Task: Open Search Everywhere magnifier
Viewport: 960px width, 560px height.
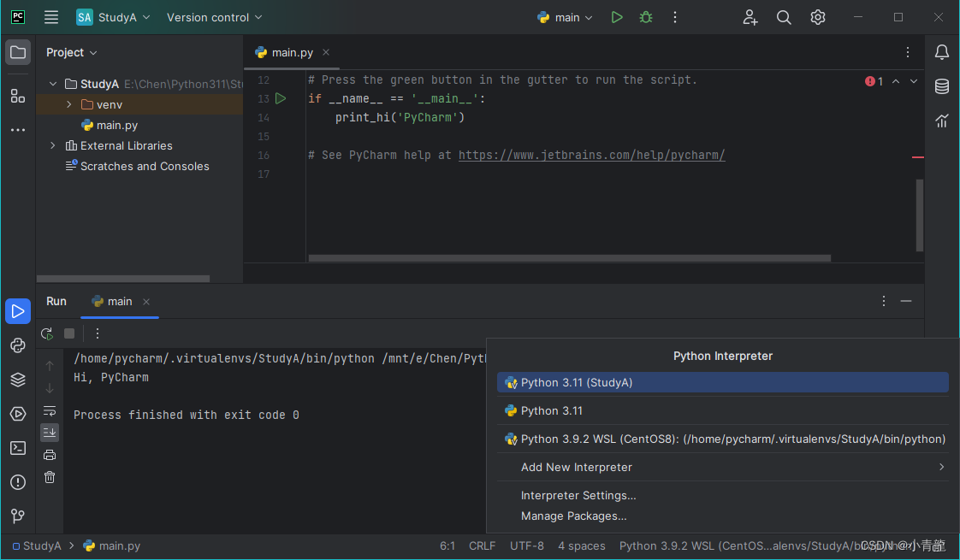Action: coord(784,17)
